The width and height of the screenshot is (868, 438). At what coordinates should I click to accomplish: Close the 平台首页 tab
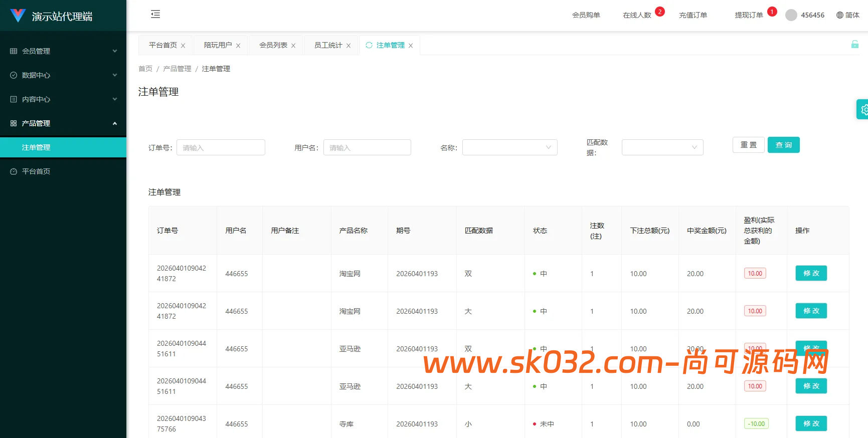coord(183,46)
